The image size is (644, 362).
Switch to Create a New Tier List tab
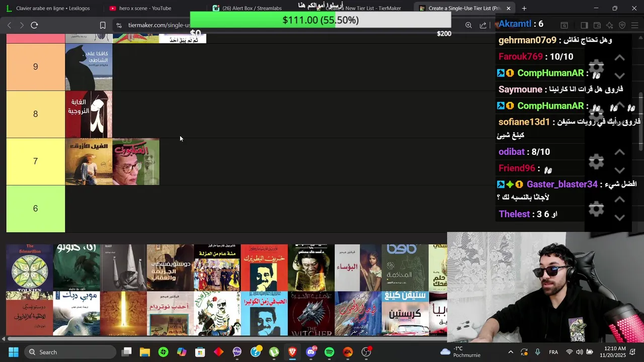tap(362, 8)
